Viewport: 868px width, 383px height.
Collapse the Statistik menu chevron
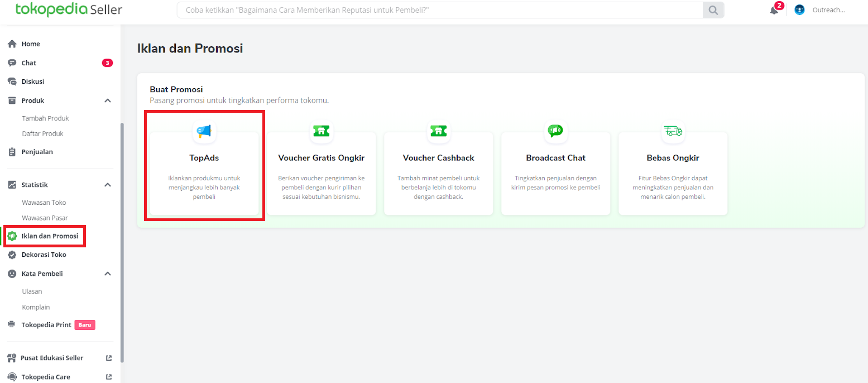point(108,184)
